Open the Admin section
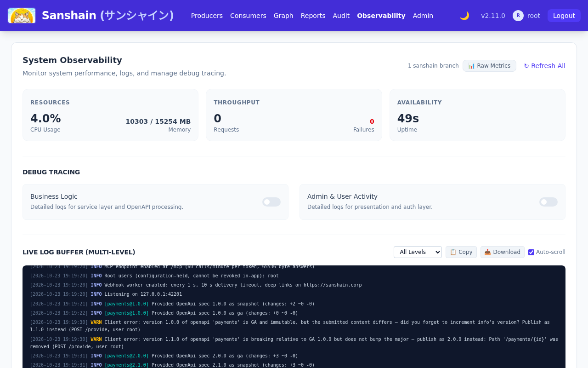The image size is (588, 368). pyautogui.click(x=423, y=16)
